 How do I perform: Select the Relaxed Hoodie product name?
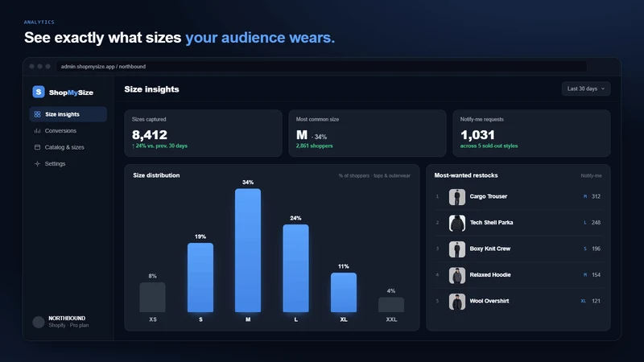490,275
